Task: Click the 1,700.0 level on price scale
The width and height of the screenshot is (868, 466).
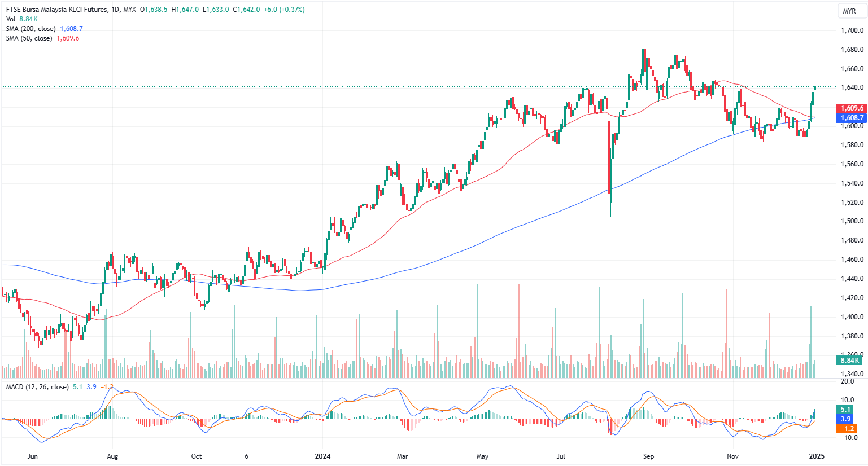Action: pyautogui.click(x=853, y=30)
